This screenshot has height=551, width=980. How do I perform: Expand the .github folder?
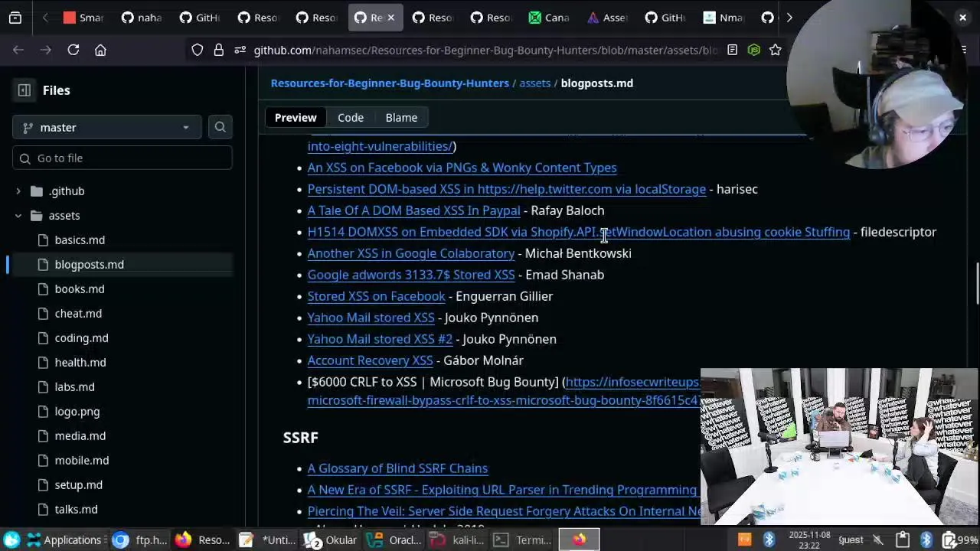tap(18, 191)
